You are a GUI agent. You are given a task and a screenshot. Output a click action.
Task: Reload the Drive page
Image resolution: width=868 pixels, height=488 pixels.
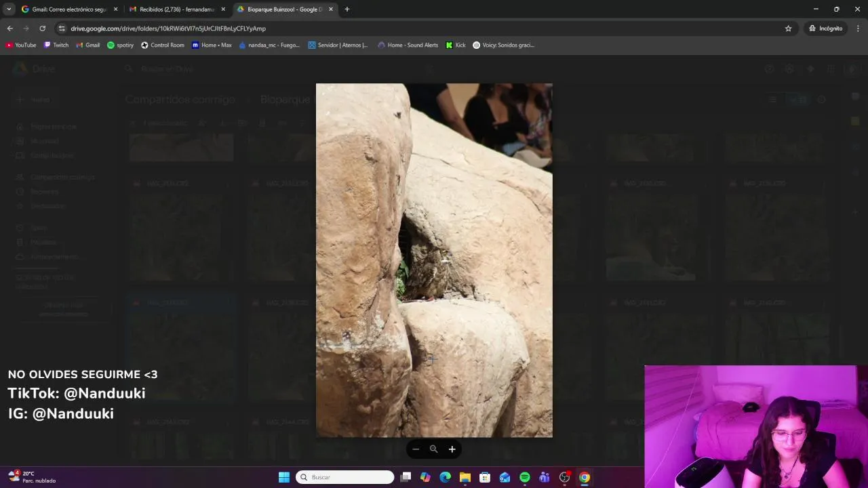[42, 28]
